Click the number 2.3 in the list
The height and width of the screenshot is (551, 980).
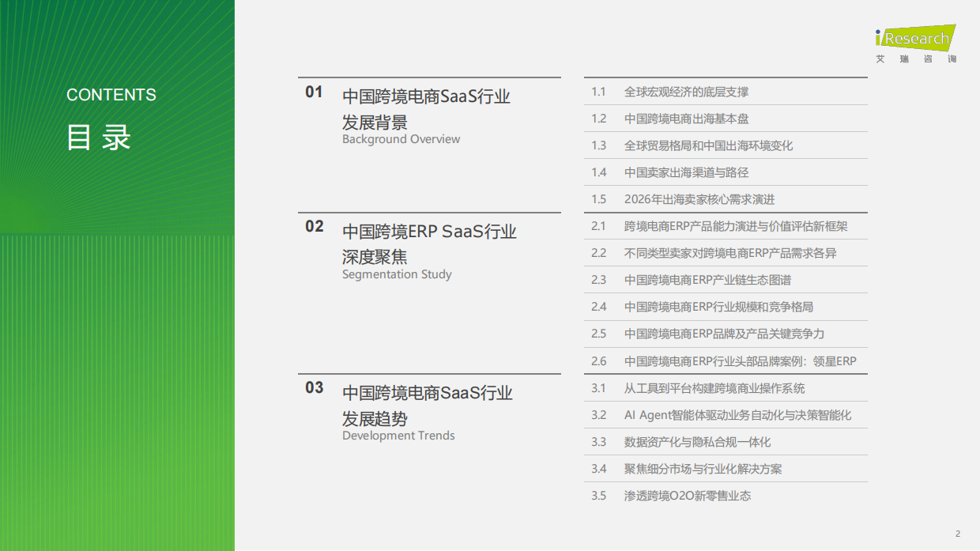coord(598,280)
